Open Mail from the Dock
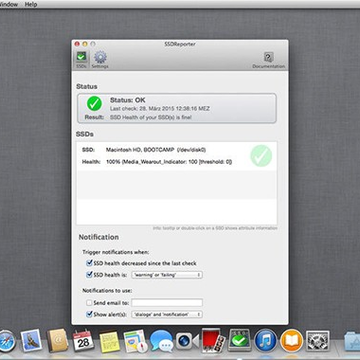This screenshot has height=360, width=360. pyautogui.click(x=31, y=341)
